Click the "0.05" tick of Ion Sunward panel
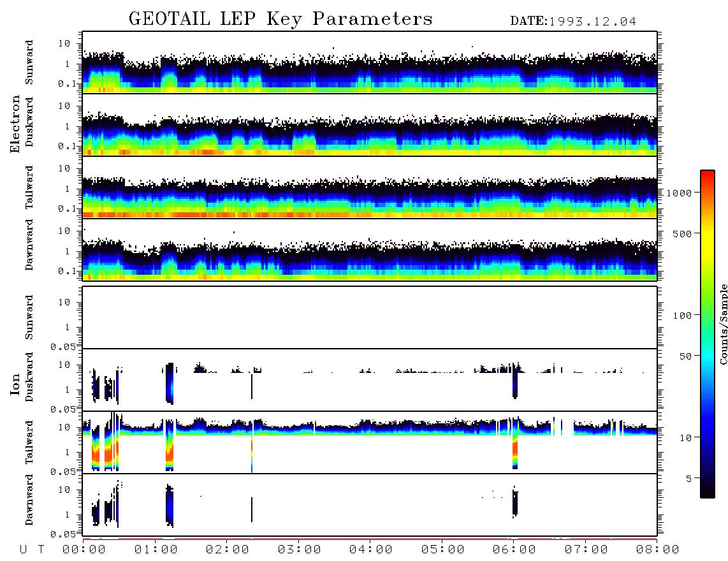 (63, 347)
